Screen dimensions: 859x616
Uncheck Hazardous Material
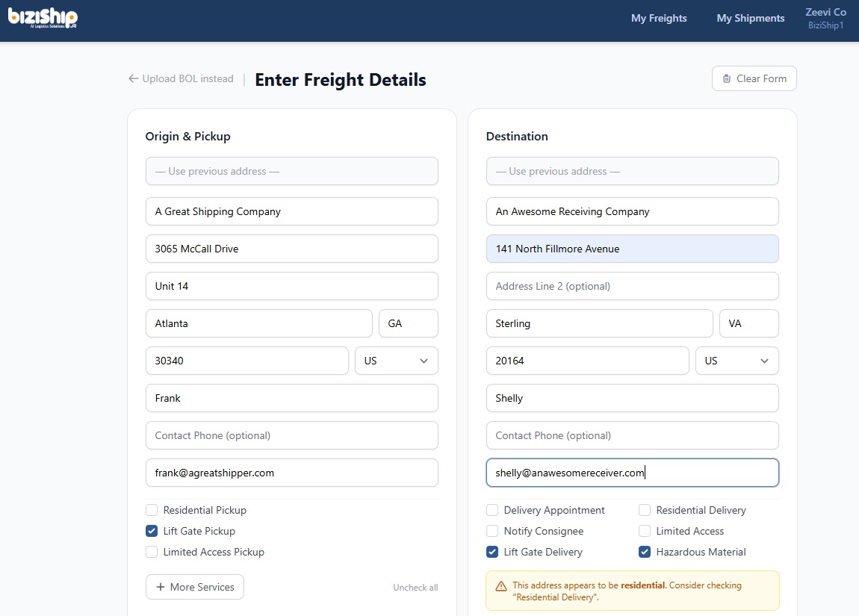645,552
